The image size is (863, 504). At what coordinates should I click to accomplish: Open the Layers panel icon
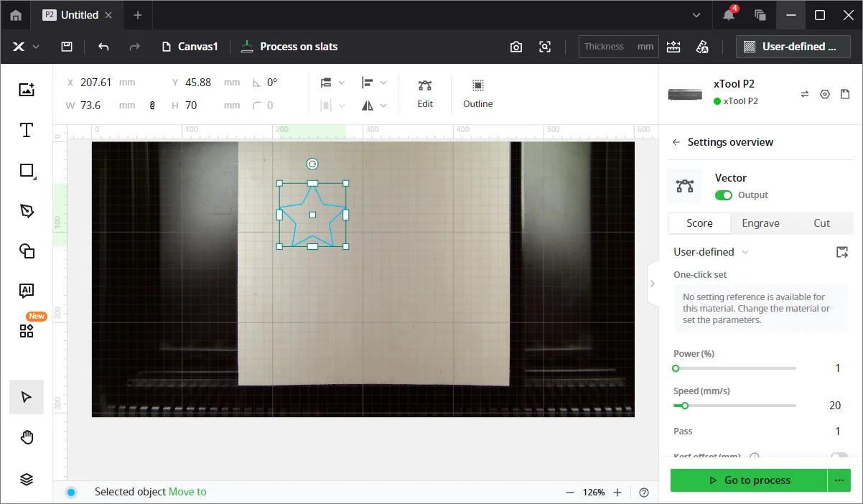(27, 480)
